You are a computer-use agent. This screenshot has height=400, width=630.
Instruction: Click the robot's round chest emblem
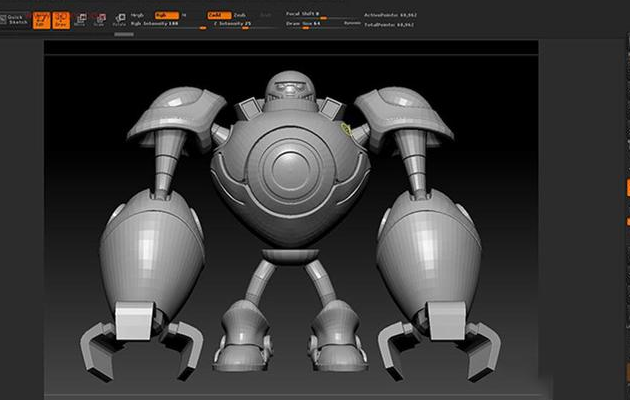click(290, 169)
